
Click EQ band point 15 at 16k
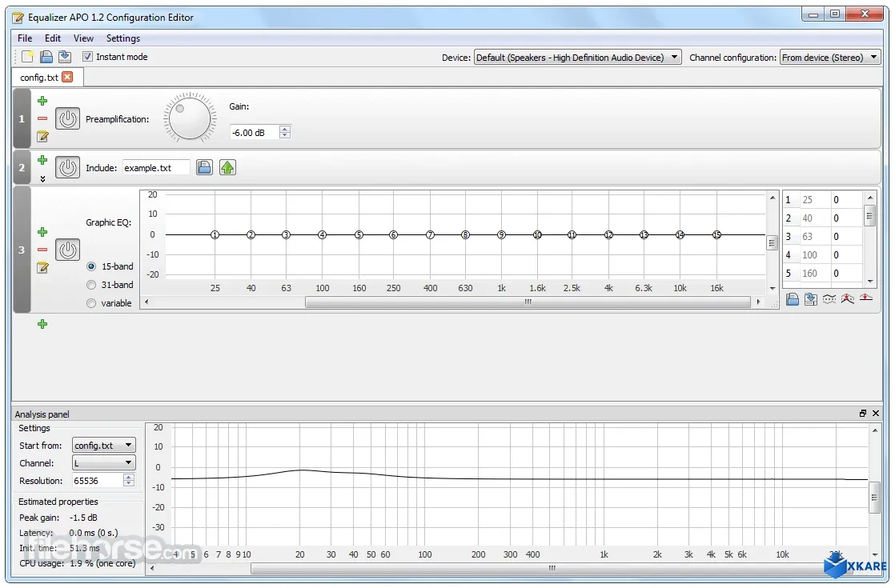point(716,234)
